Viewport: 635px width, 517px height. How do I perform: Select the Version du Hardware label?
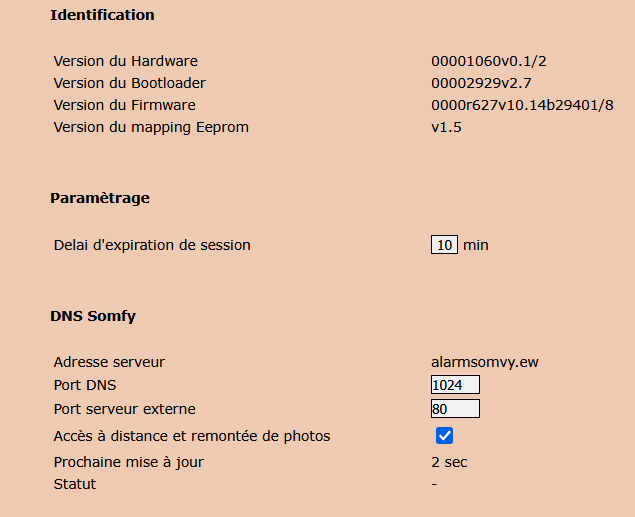click(x=126, y=61)
